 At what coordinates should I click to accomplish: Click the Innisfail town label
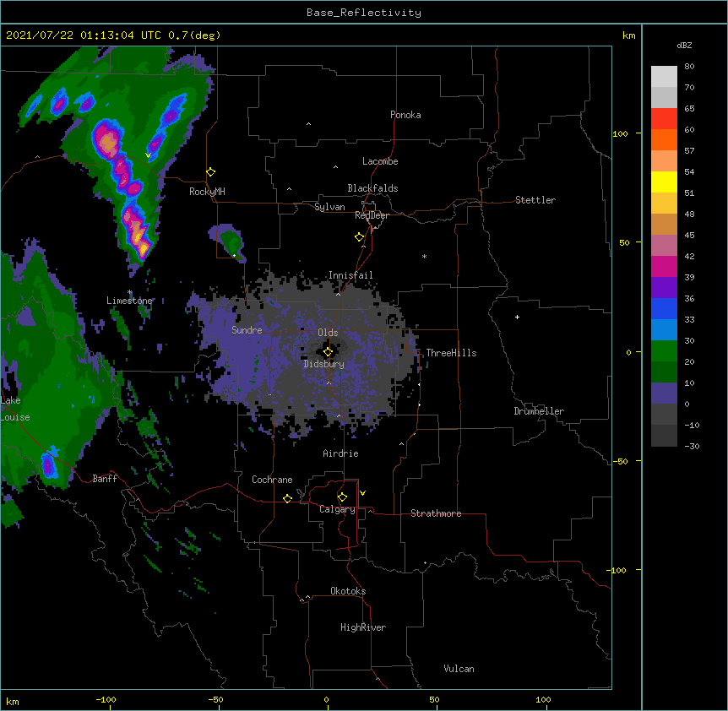350,275
